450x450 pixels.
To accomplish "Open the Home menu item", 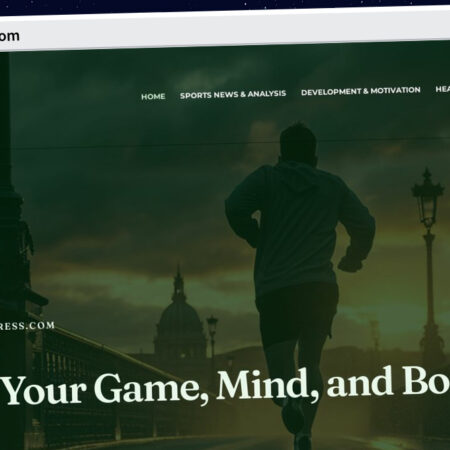I will tap(153, 97).
